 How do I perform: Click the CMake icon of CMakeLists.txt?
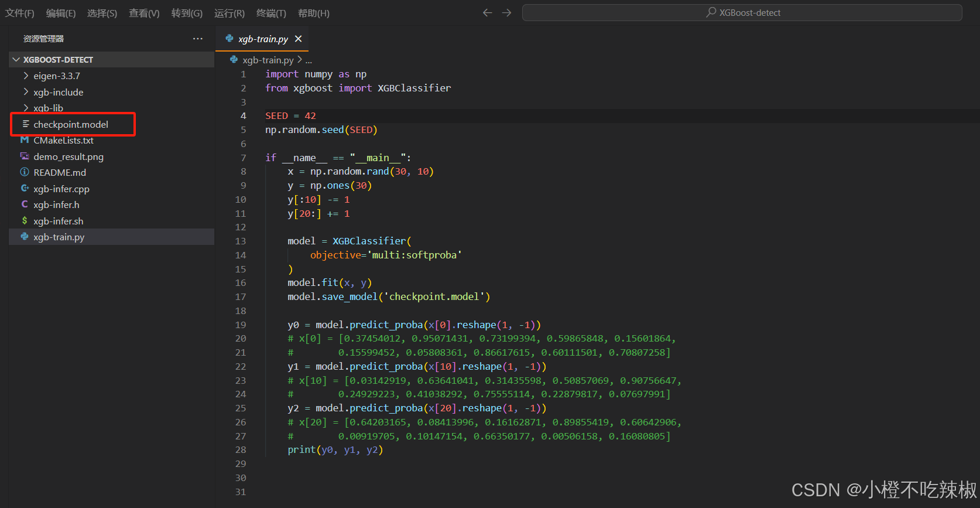(25, 140)
